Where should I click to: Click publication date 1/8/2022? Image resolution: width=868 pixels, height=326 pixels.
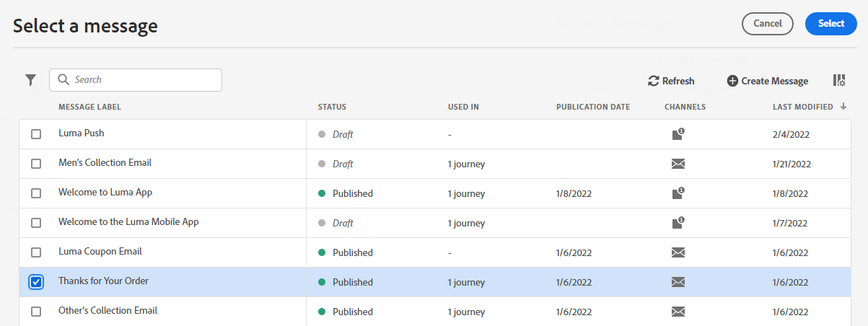click(574, 193)
